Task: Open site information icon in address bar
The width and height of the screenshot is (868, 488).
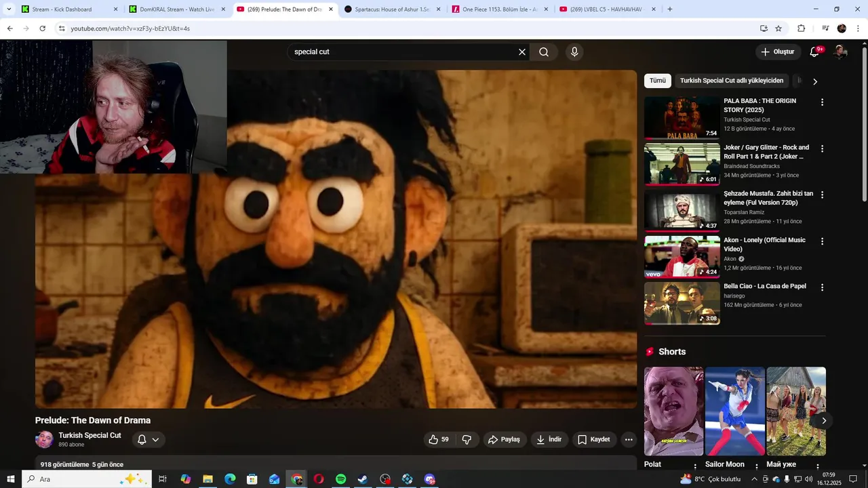Action: [62, 28]
